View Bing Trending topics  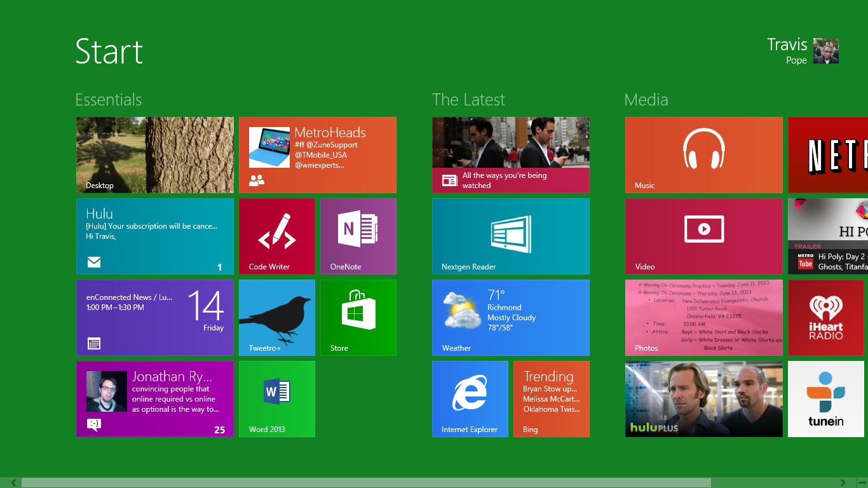click(551, 398)
